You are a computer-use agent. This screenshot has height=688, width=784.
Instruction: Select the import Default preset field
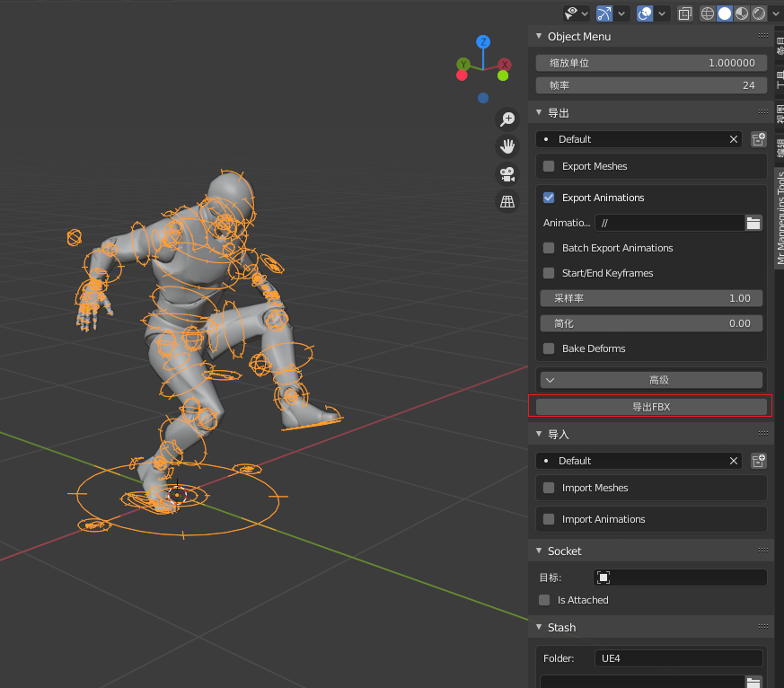[x=639, y=461]
